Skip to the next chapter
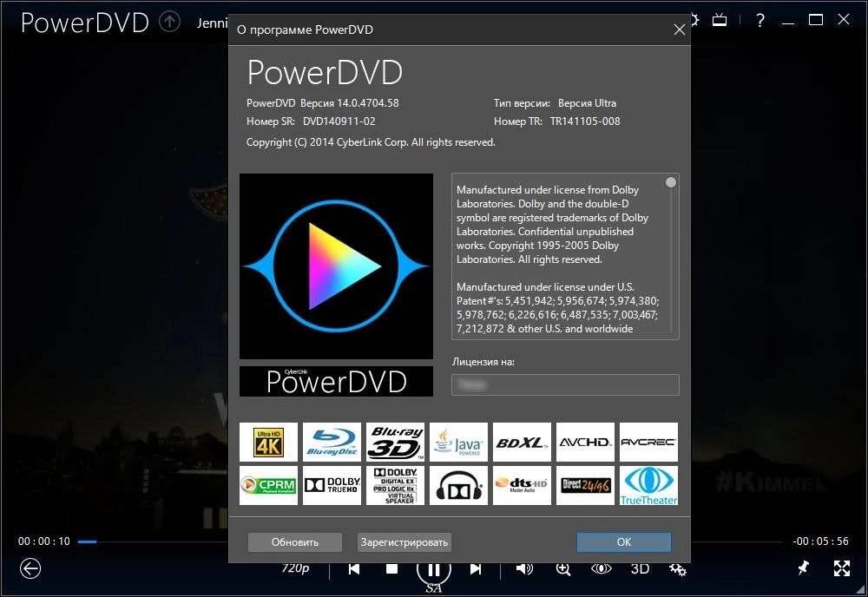 tap(476, 568)
